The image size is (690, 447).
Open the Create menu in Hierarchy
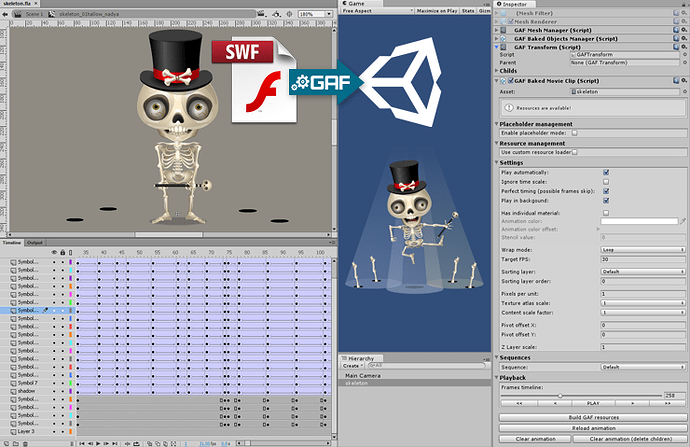point(352,366)
